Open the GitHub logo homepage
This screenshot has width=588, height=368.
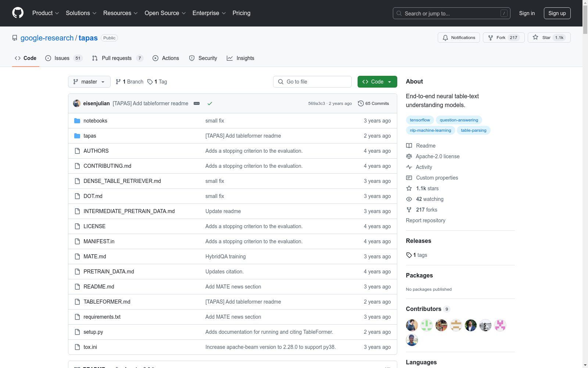18,13
